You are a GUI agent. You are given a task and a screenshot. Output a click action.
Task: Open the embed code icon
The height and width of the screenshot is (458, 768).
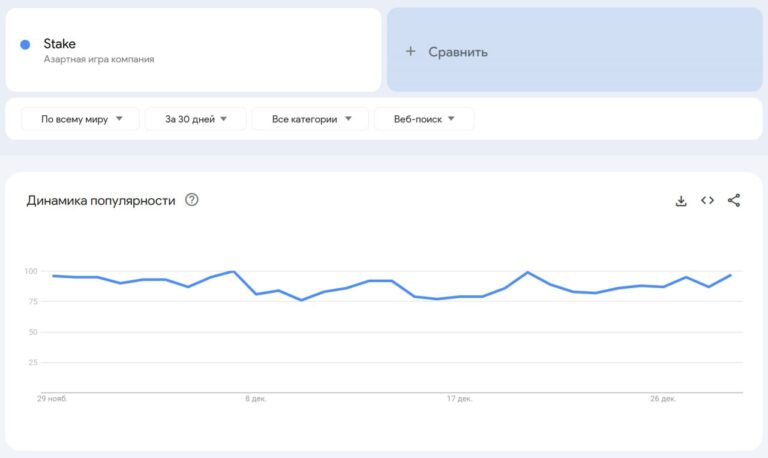tap(707, 201)
